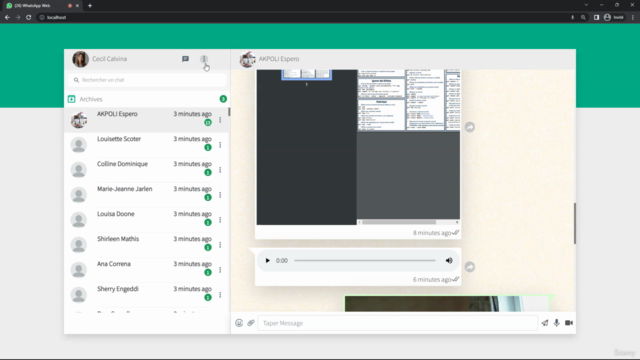Send the message with paper plane icon

tap(545, 323)
